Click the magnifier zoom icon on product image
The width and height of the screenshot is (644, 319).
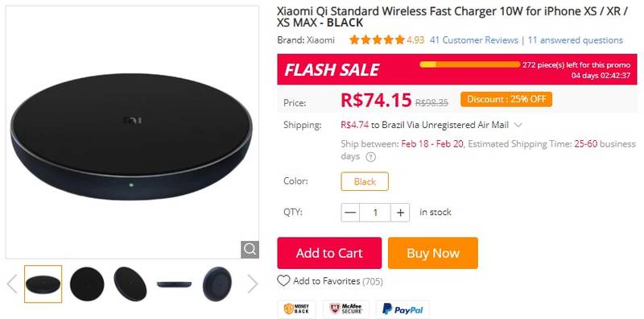pyautogui.click(x=250, y=249)
